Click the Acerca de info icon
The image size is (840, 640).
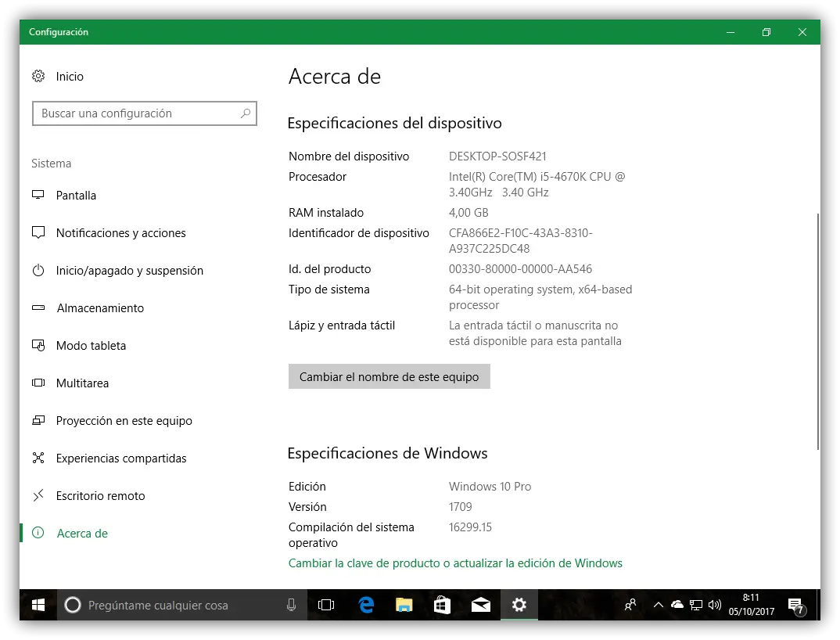[x=38, y=533]
